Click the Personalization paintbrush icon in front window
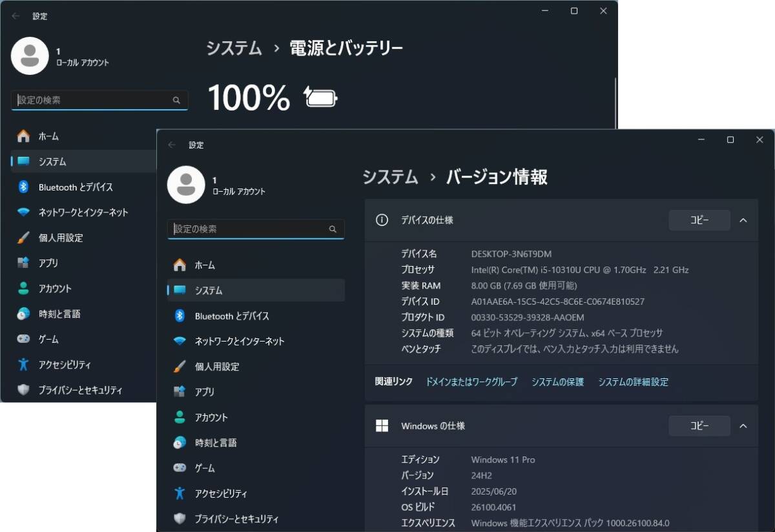Image resolution: width=775 pixels, height=532 pixels. [x=180, y=367]
